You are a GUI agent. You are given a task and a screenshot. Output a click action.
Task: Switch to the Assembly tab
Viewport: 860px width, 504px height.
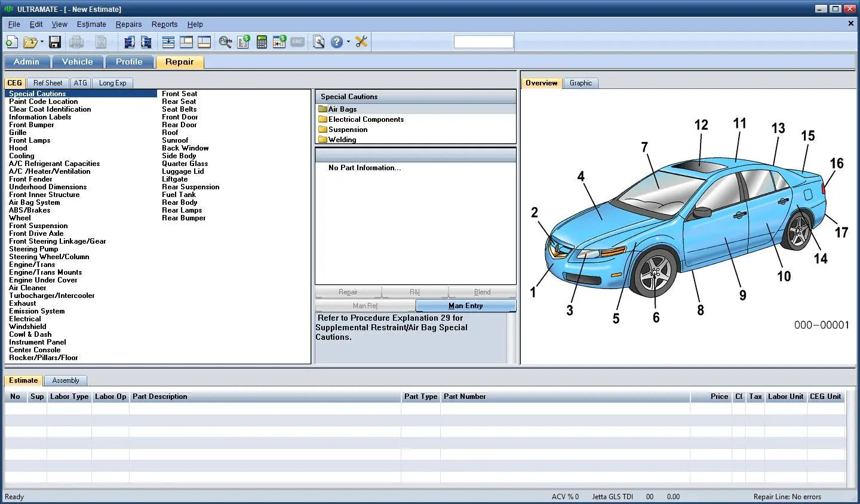coord(66,380)
